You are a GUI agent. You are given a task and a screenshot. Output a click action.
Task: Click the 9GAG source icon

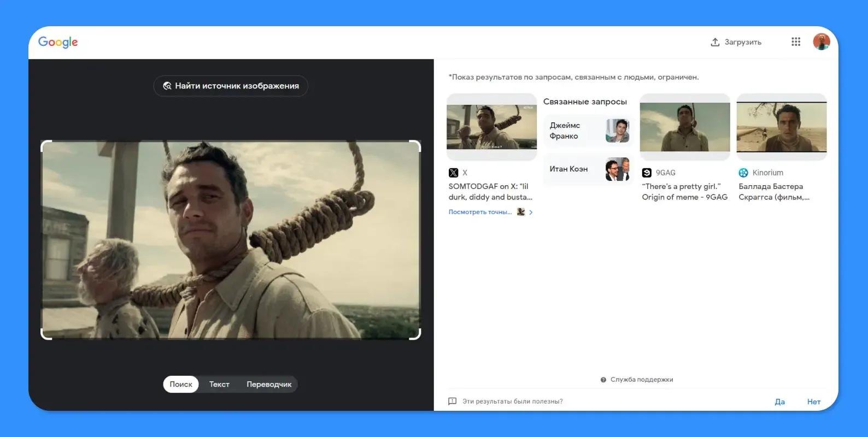pyautogui.click(x=647, y=173)
